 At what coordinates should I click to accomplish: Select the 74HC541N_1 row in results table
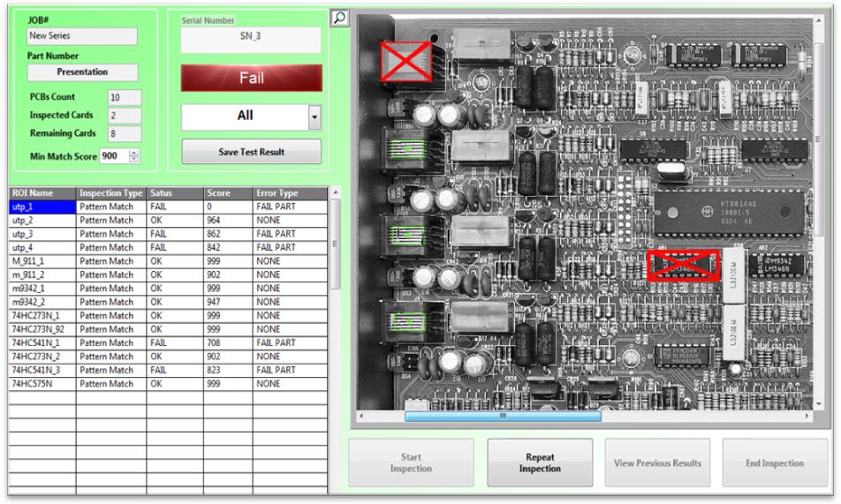click(x=42, y=341)
